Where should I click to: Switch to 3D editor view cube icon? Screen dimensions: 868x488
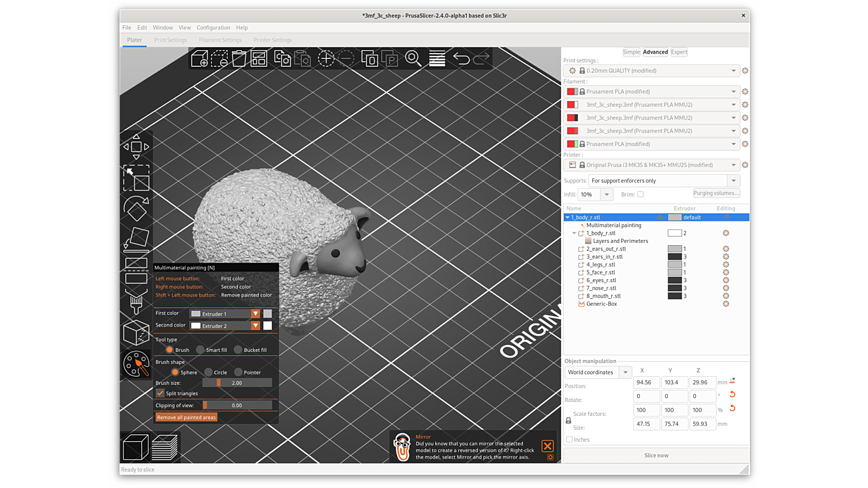136,447
